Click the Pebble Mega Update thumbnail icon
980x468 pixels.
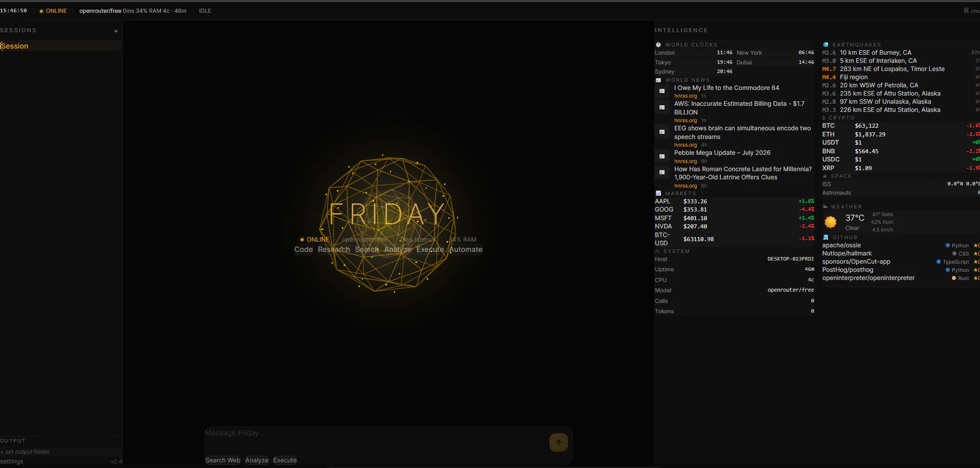pyautogui.click(x=662, y=156)
